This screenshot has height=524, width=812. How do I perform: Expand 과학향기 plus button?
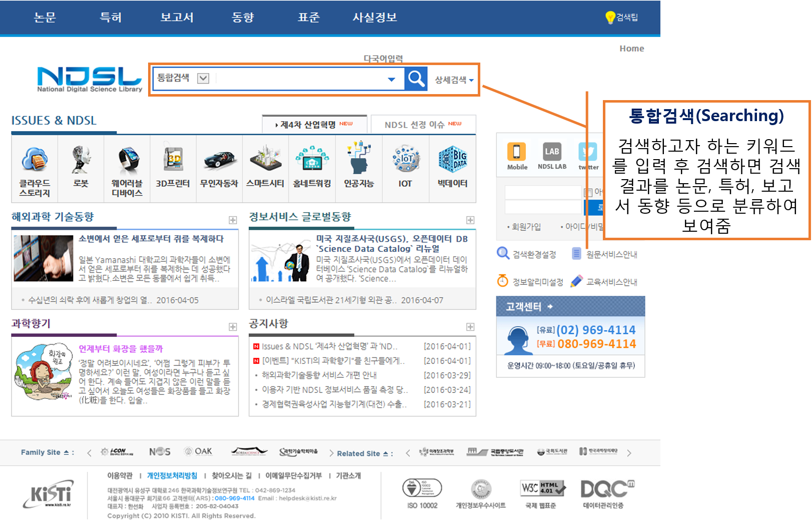click(x=233, y=326)
